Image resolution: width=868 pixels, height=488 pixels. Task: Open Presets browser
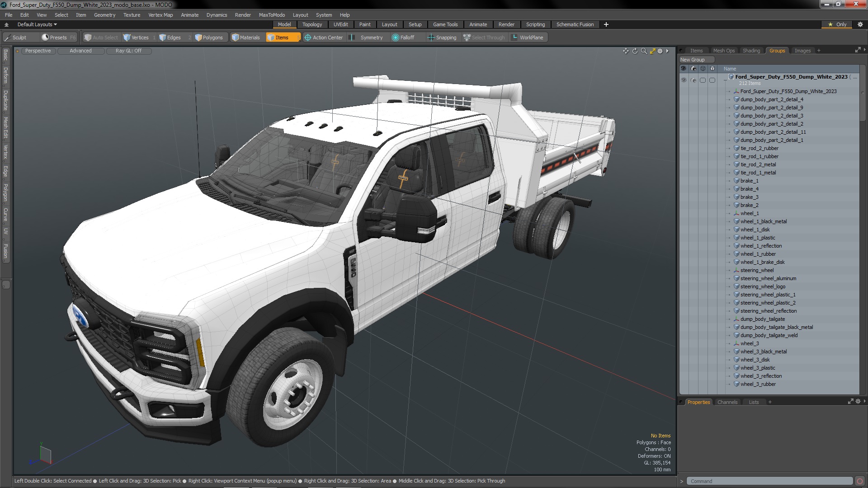point(58,38)
